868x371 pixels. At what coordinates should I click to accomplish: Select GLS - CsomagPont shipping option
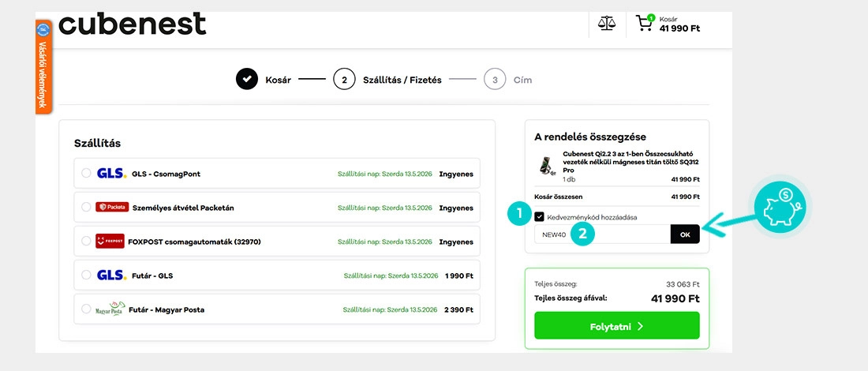click(86, 174)
